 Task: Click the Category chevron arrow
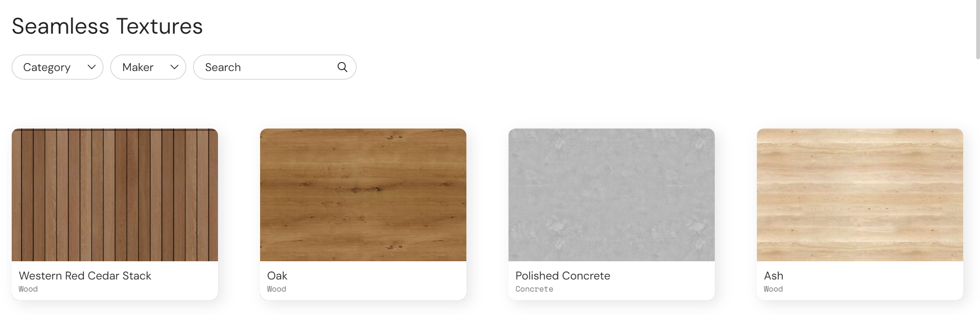click(92, 67)
